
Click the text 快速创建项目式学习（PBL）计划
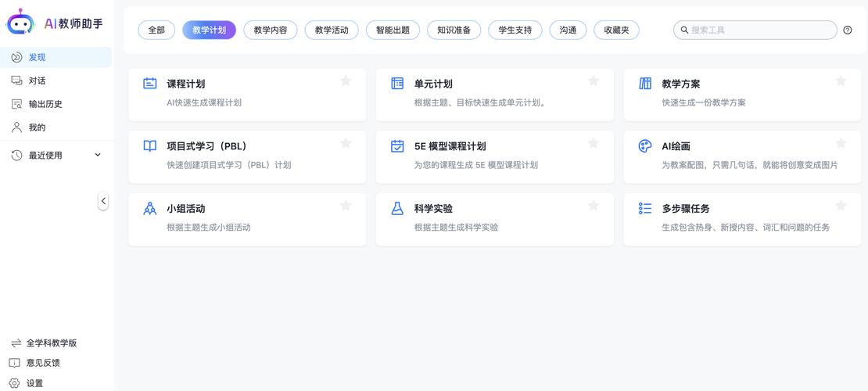[x=229, y=165]
